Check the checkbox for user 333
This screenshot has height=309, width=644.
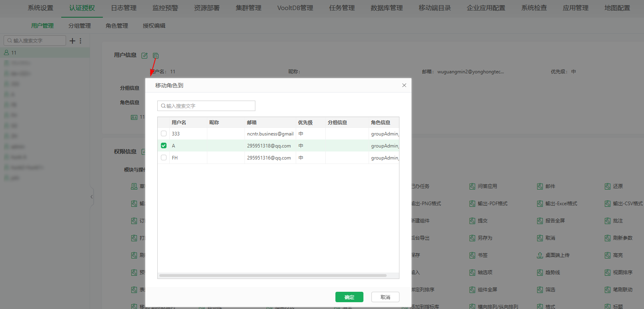click(164, 133)
